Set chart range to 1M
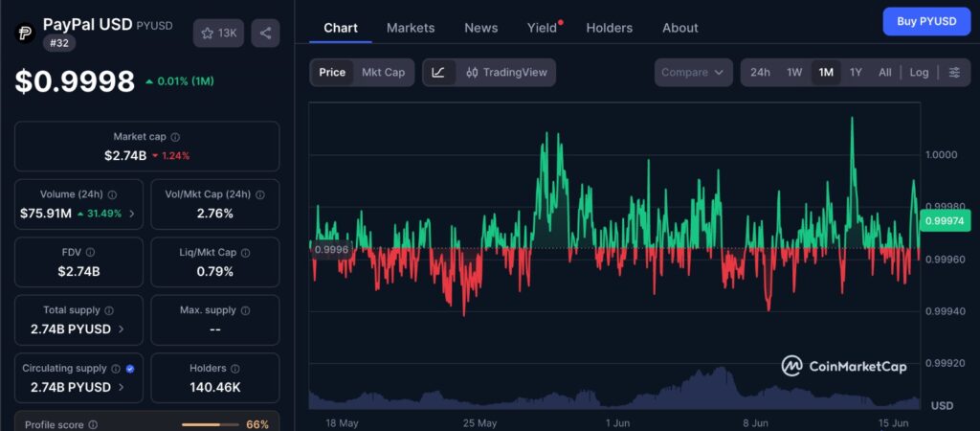 (826, 73)
